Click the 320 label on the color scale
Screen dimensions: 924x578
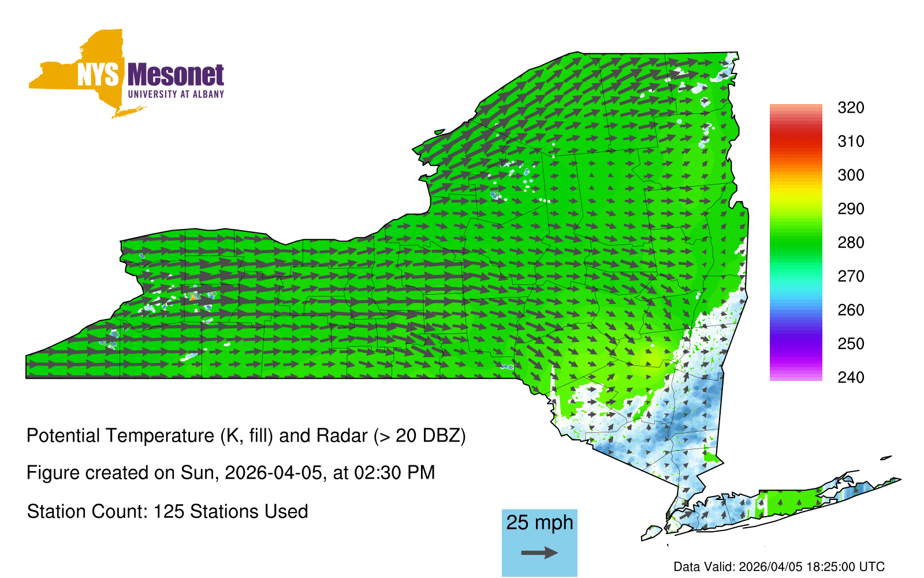[851, 108]
